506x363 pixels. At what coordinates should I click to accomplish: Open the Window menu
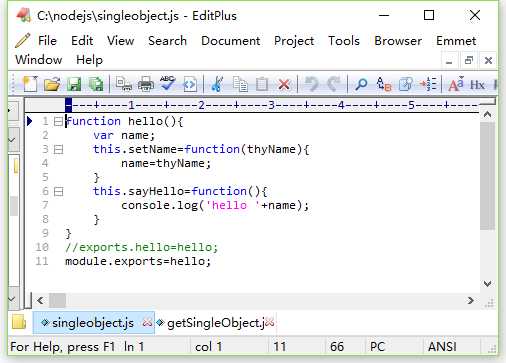click(x=39, y=60)
